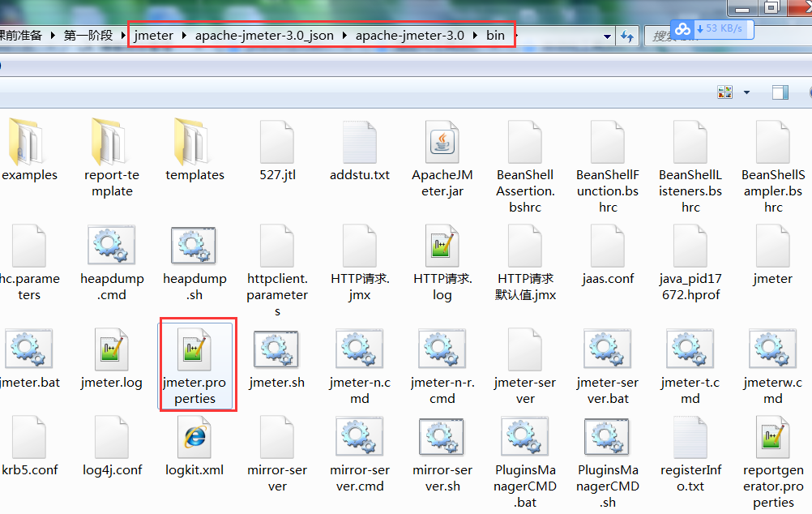Select mirror-server.sh file

(442, 455)
